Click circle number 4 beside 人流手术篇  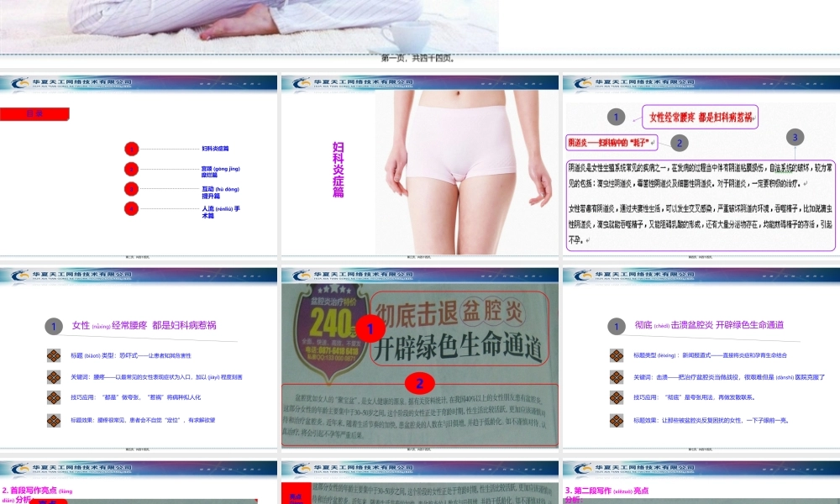[x=131, y=208]
